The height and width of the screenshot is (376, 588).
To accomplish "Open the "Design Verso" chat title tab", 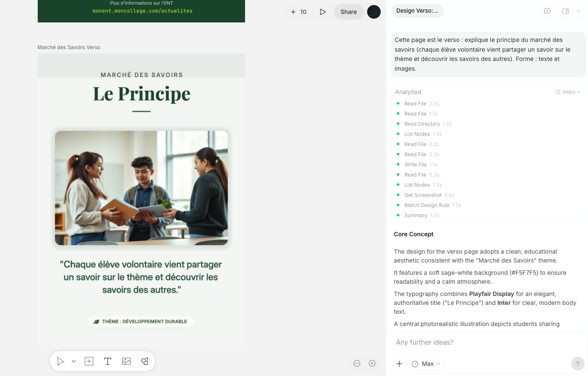I will click(x=417, y=11).
